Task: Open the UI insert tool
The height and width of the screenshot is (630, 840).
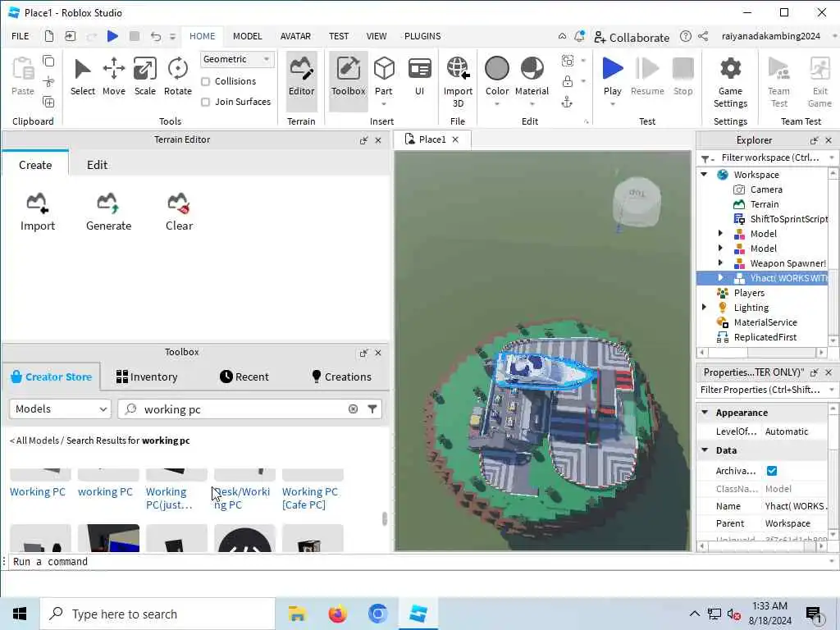Action: [419, 76]
